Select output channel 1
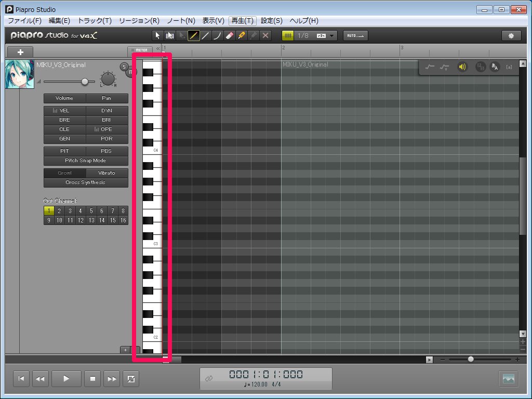532x399 pixels. coord(49,211)
